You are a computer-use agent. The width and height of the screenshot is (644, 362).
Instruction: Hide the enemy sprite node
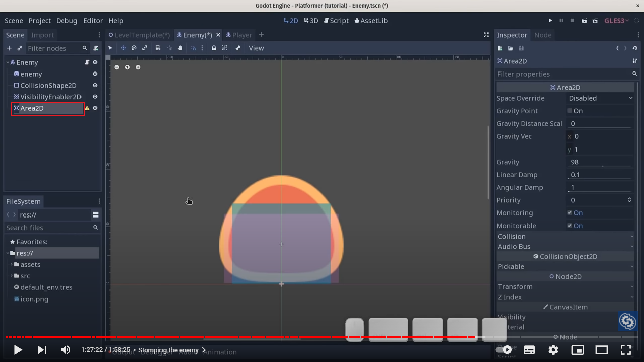[x=95, y=74]
